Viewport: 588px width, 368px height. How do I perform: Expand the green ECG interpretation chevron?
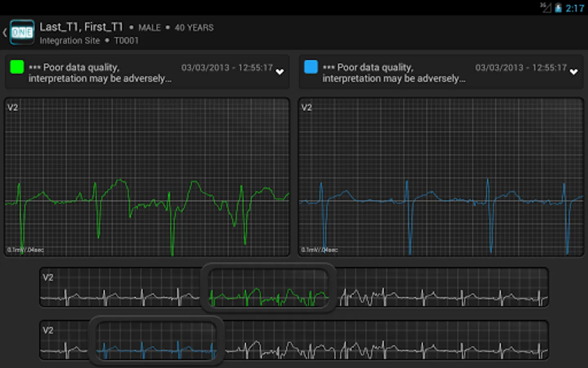click(280, 72)
